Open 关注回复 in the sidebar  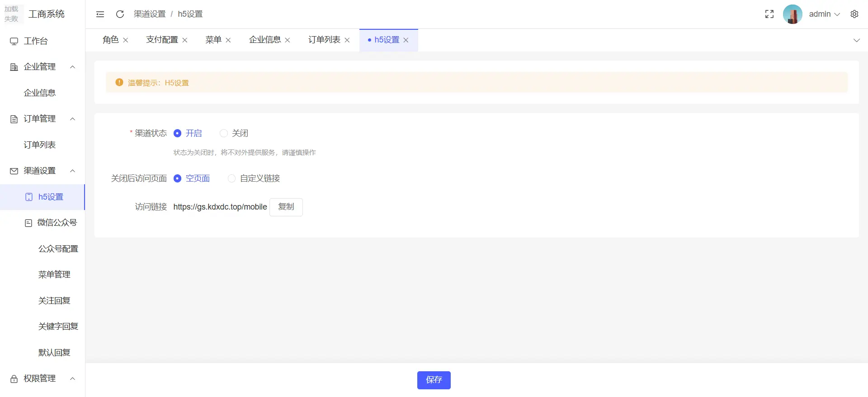click(42, 301)
